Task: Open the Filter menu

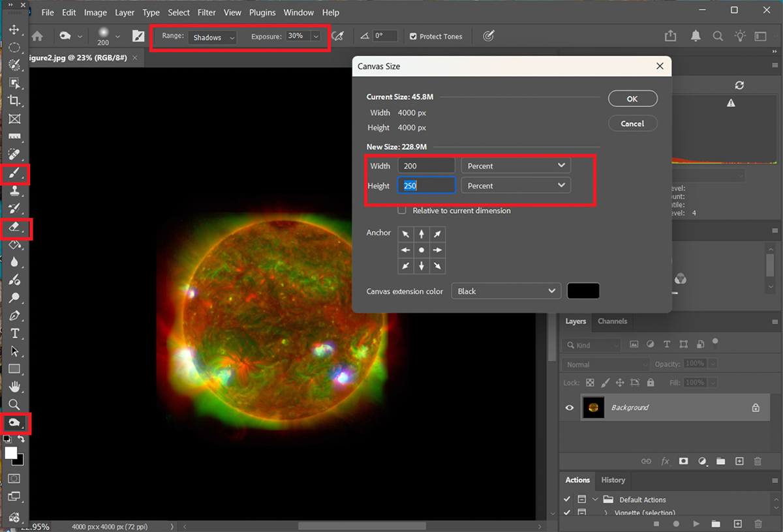Action: pyautogui.click(x=207, y=12)
